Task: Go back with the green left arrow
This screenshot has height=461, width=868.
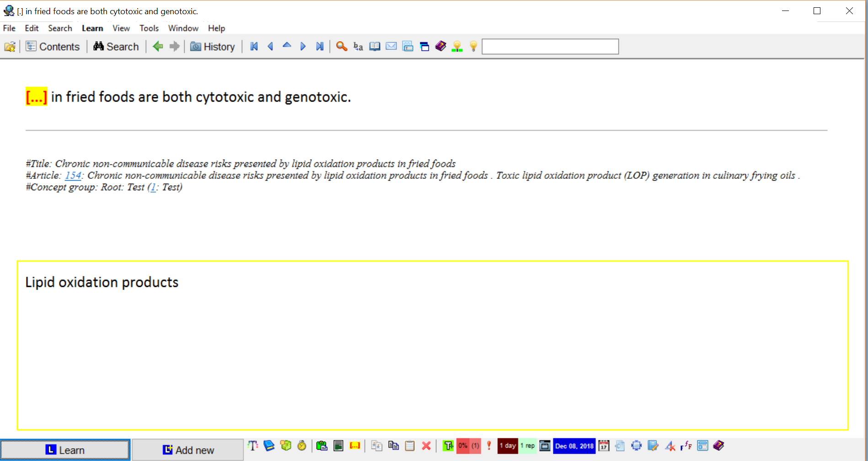Action: (x=158, y=46)
